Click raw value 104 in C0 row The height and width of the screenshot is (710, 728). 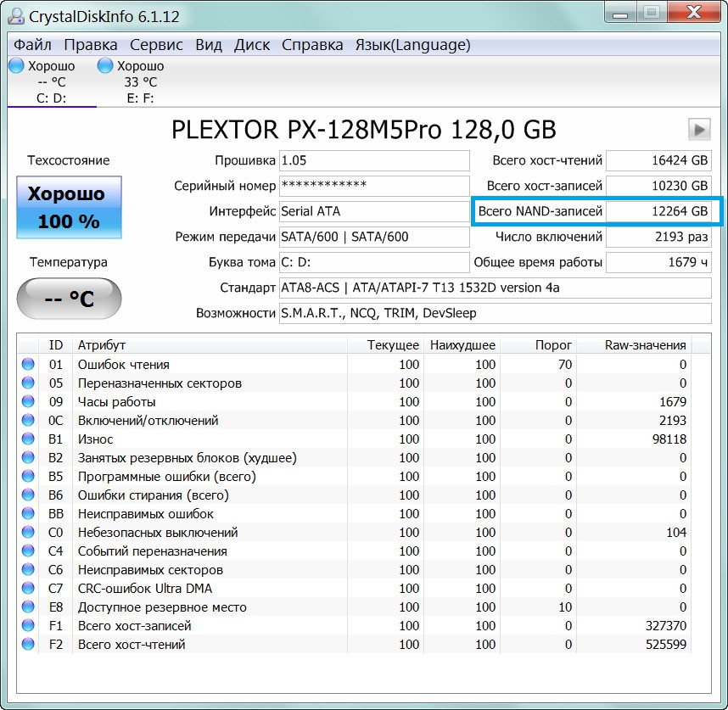click(x=676, y=533)
